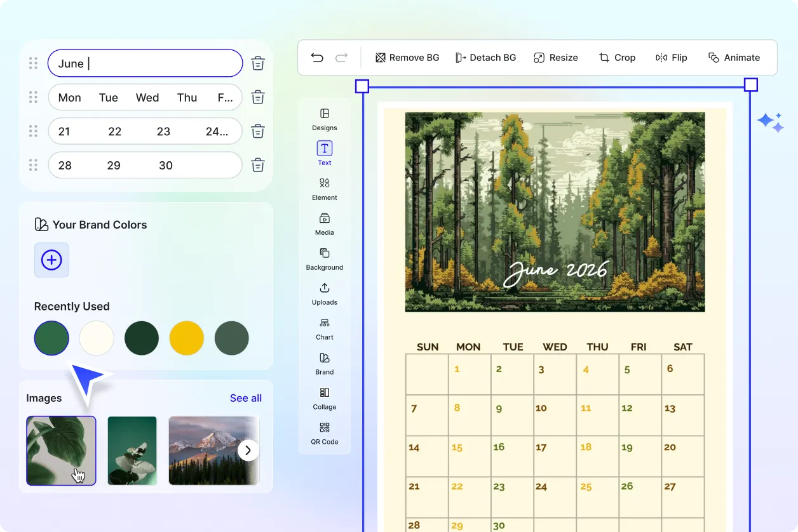
Task: Open the Uploads panel
Action: point(325,293)
